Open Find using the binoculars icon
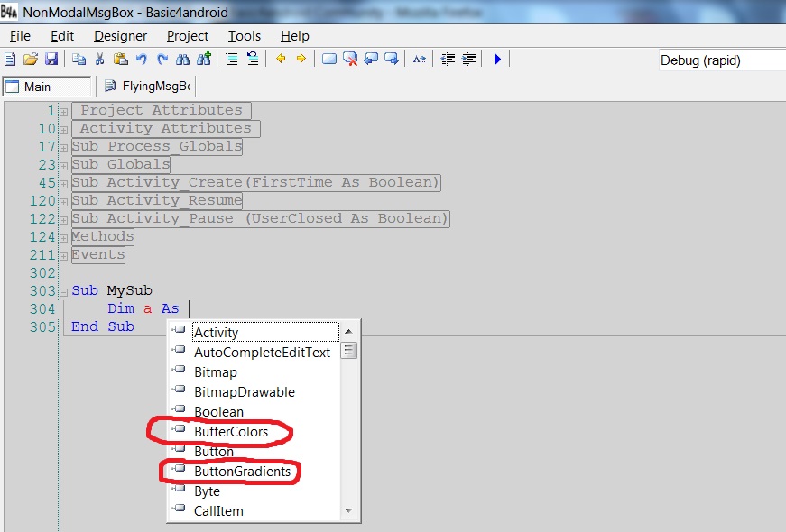Image resolution: width=786 pixels, height=532 pixels. click(x=182, y=60)
